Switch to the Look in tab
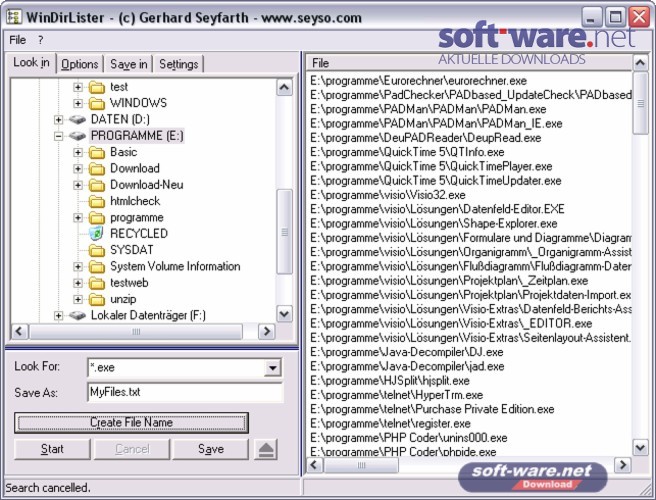The image size is (656, 500). pyautogui.click(x=31, y=63)
